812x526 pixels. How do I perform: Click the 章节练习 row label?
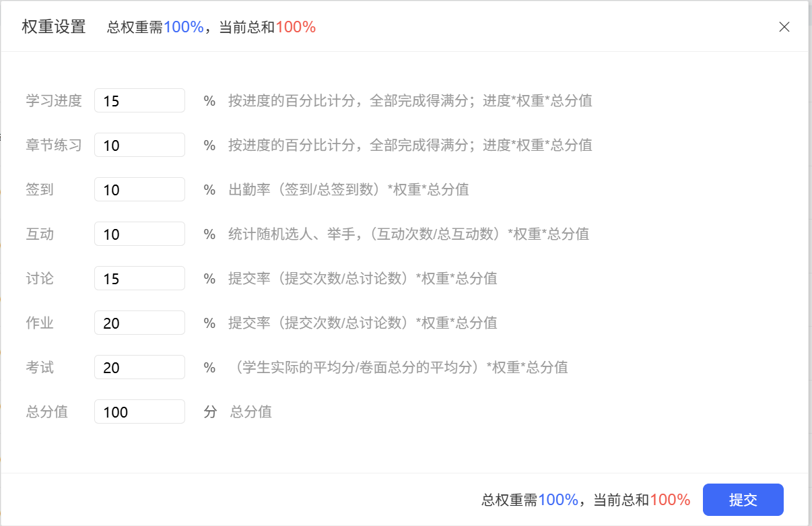[54, 145]
